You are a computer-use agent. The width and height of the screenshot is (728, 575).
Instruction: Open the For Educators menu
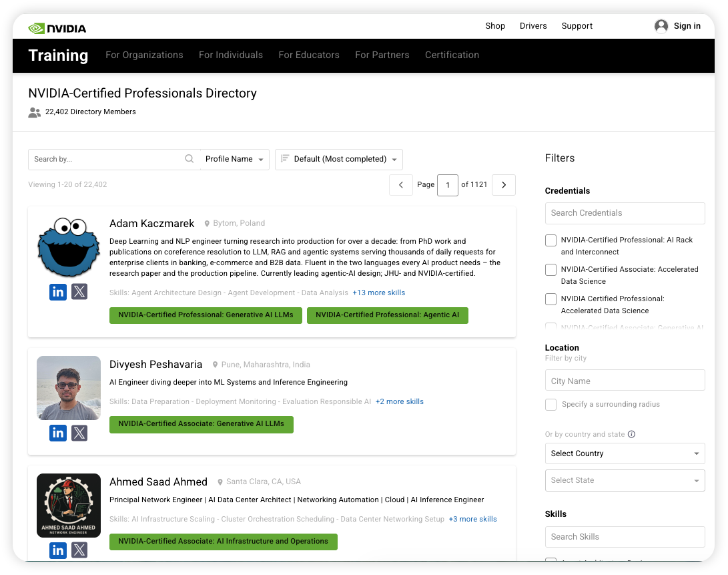[309, 55]
